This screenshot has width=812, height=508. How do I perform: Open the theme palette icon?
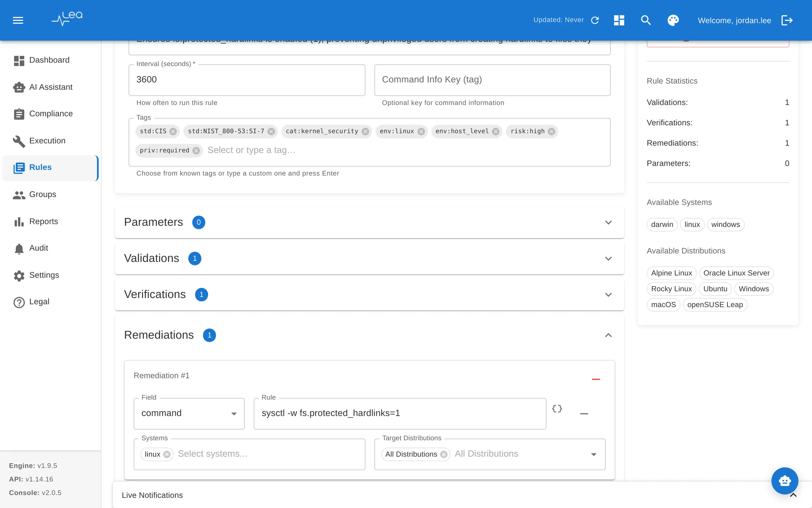click(x=673, y=20)
